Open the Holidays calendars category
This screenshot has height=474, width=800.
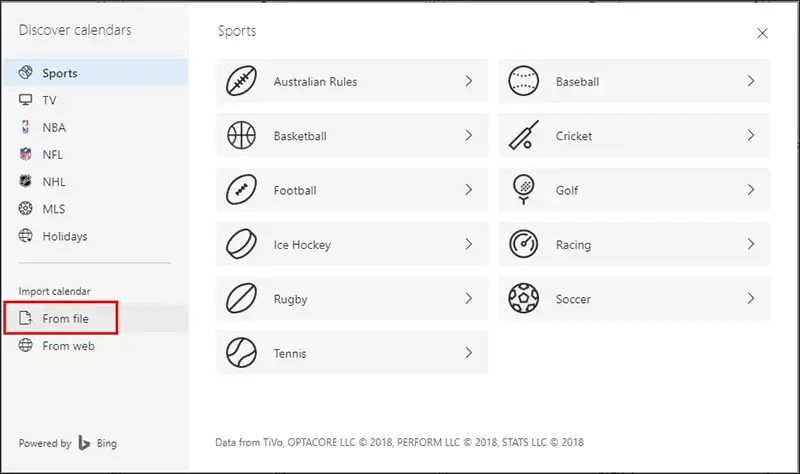coord(64,236)
